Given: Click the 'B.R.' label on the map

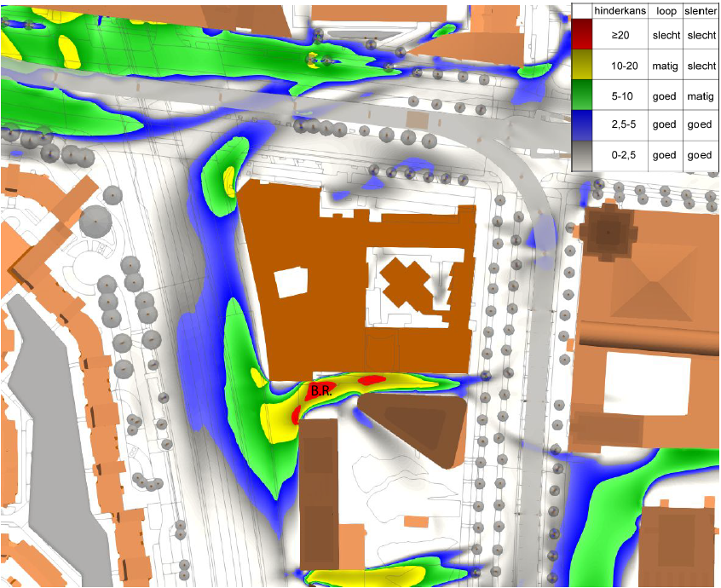Looking at the screenshot, I should 321,391.
